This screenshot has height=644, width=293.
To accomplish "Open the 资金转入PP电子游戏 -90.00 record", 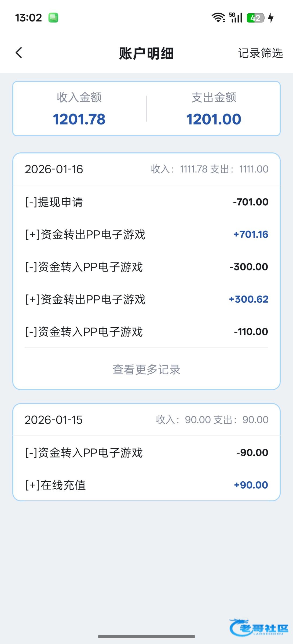I will coord(146,453).
